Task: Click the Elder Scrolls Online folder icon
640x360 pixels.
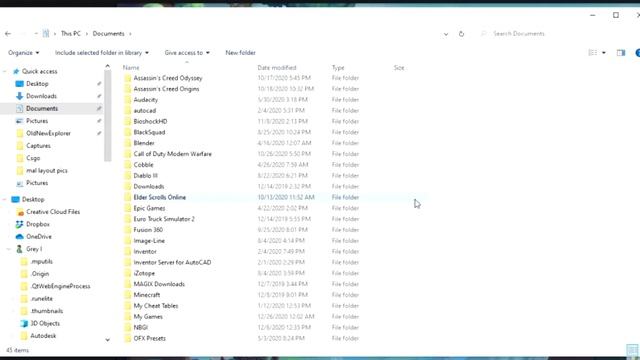Action: point(128,198)
